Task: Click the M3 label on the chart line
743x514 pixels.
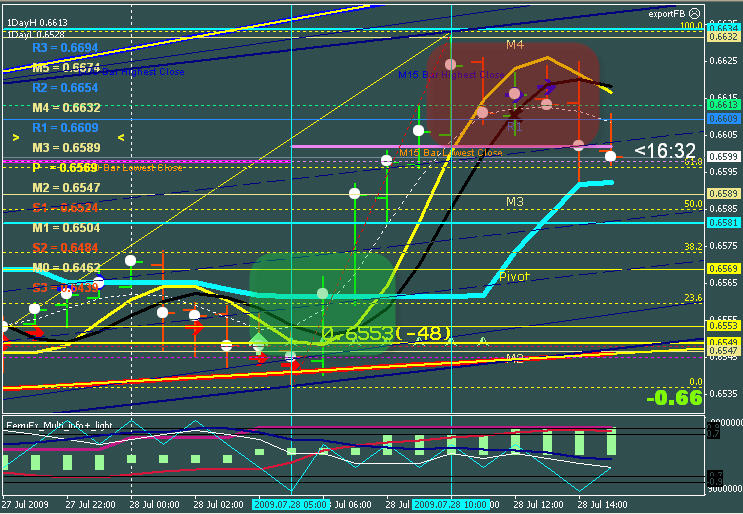Action: point(515,202)
